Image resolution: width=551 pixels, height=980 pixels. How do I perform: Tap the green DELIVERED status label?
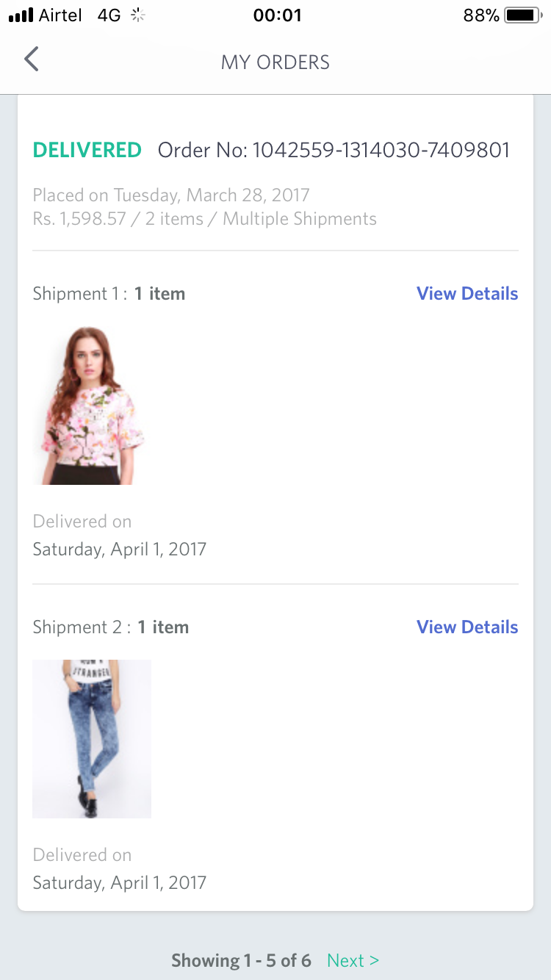(87, 151)
